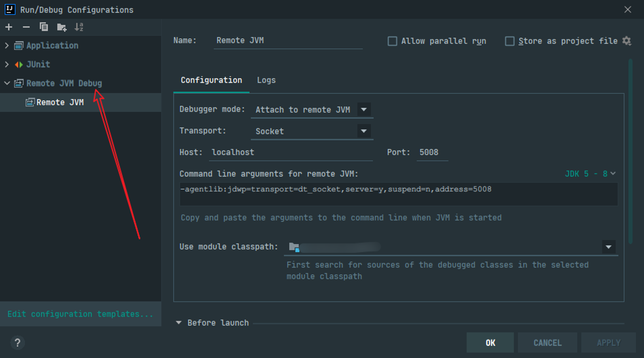Click the gear next to Store as project file
The image size is (644, 358).
[627, 41]
